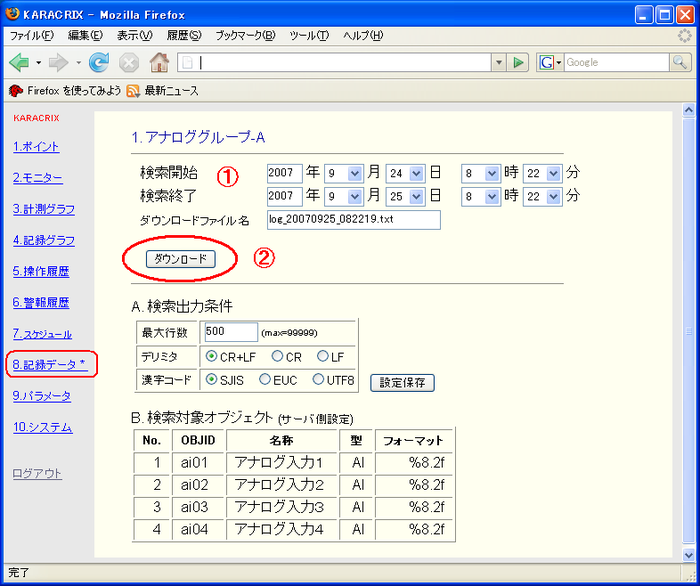Open the 編集(E) menu
Screen dimensions: 700x586
coord(85,36)
